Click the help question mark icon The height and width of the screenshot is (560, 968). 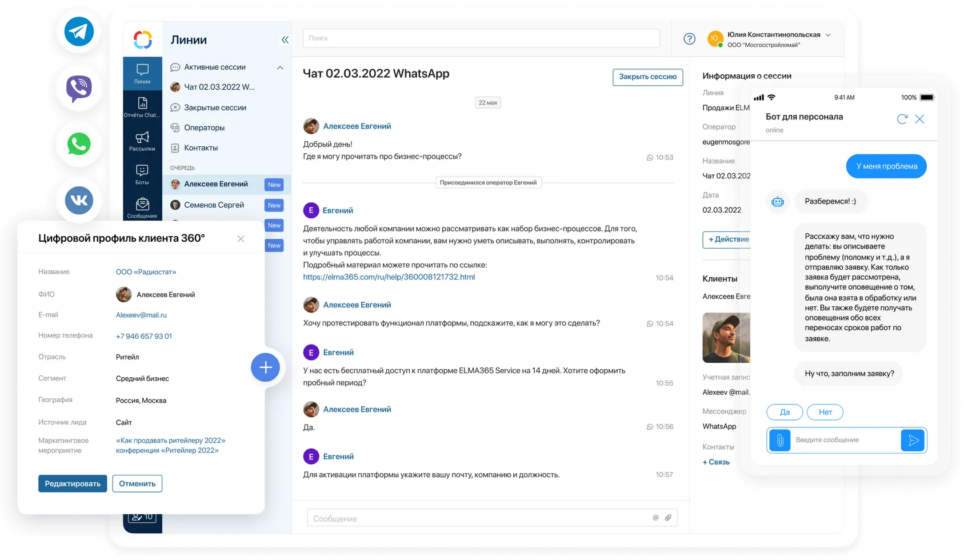coord(690,39)
